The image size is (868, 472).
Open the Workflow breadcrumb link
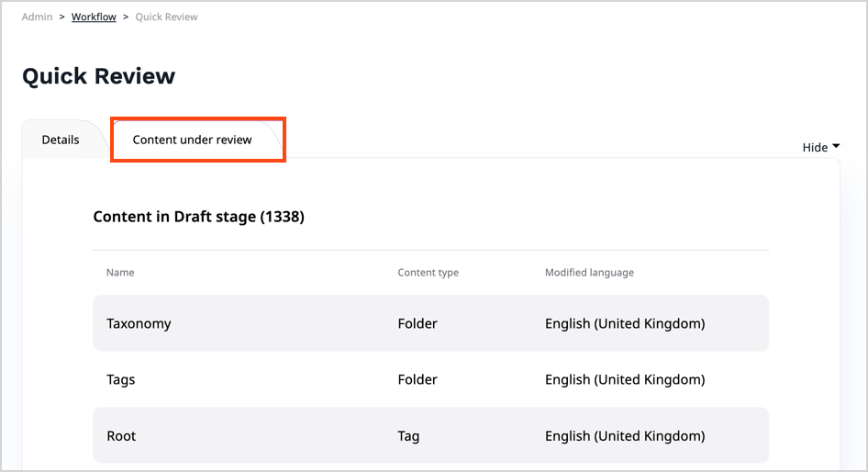pyautogui.click(x=94, y=17)
